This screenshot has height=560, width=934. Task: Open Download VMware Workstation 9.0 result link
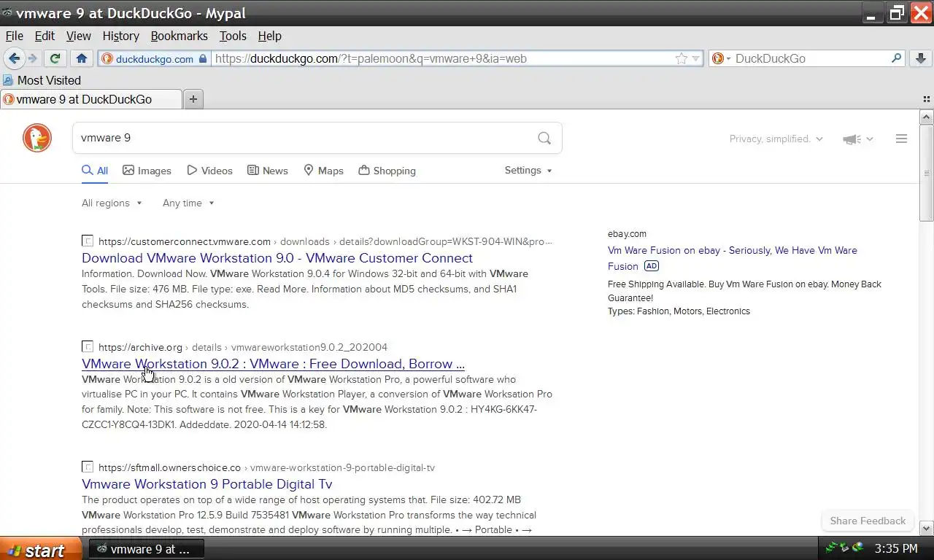tap(277, 258)
